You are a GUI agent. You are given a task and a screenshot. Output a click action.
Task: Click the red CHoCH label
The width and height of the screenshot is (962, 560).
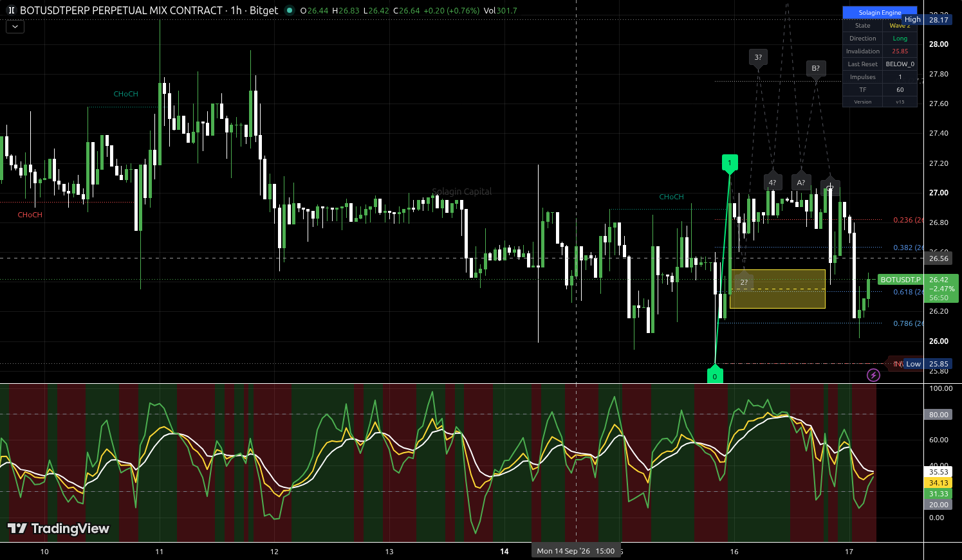pos(30,215)
